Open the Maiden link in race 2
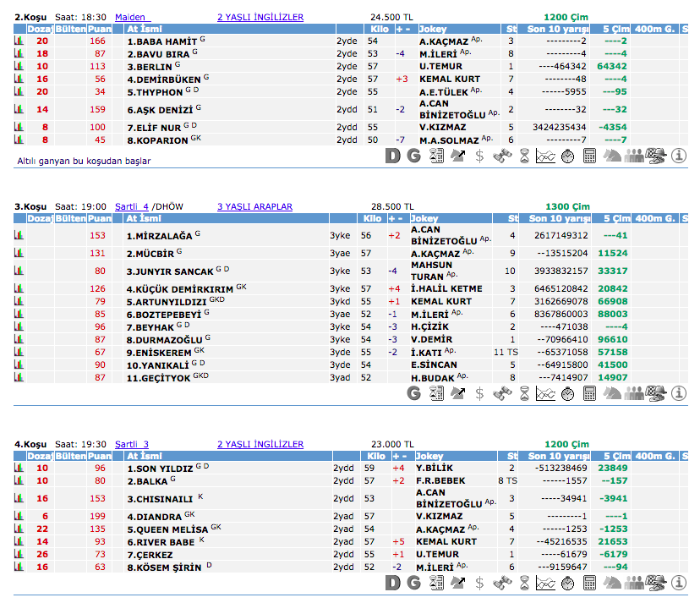Image resolution: width=700 pixels, height=603 pixels. 130,17
